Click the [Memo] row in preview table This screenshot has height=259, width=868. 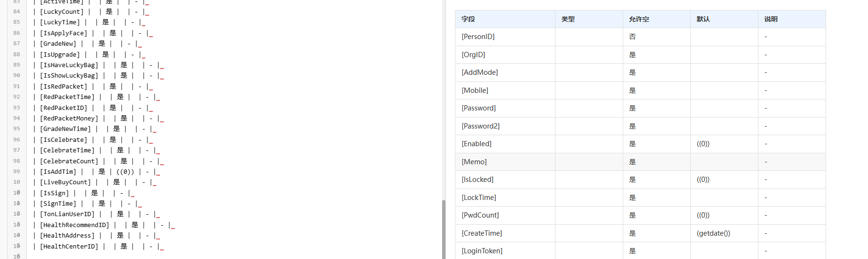(640, 162)
